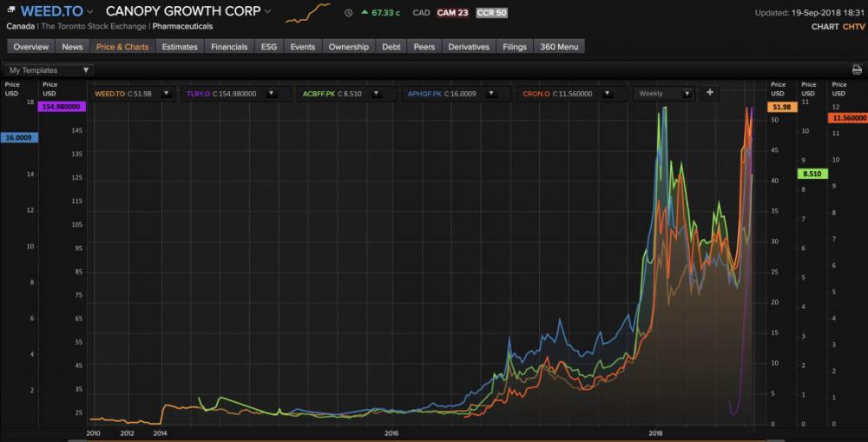
Task: Open the Debt tab
Action: pyautogui.click(x=391, y=47)
